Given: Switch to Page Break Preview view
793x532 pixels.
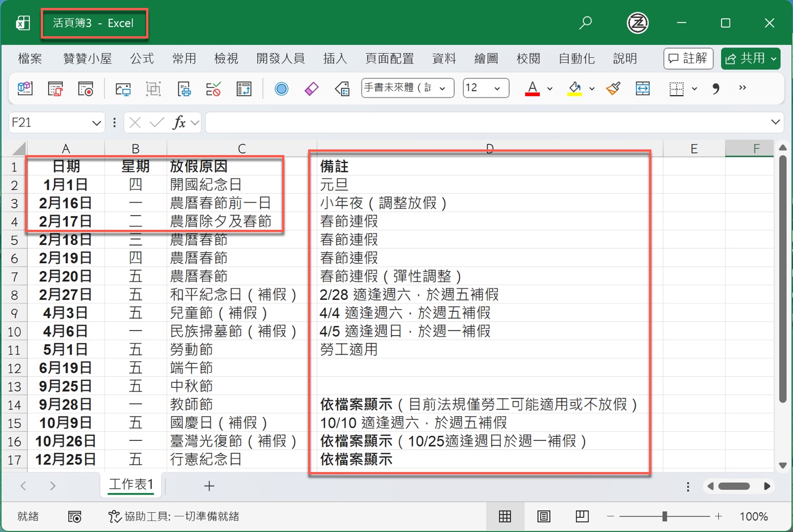Looking at the screenshot, I should point(582,516).
